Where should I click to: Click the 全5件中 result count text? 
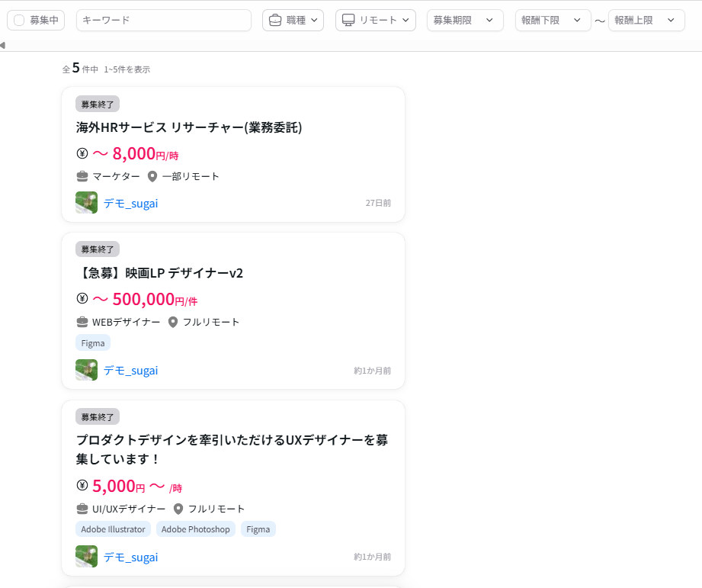pos(80,69)
